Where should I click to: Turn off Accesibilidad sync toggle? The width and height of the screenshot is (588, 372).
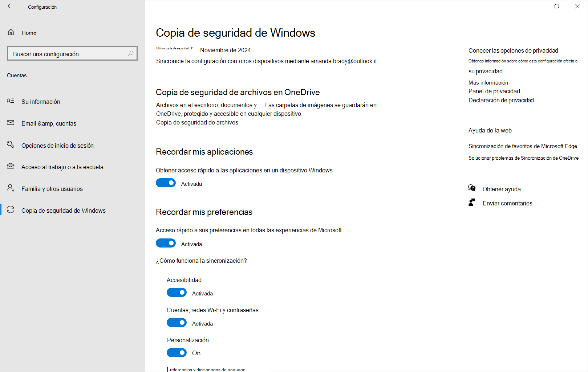tap(177, 293)
